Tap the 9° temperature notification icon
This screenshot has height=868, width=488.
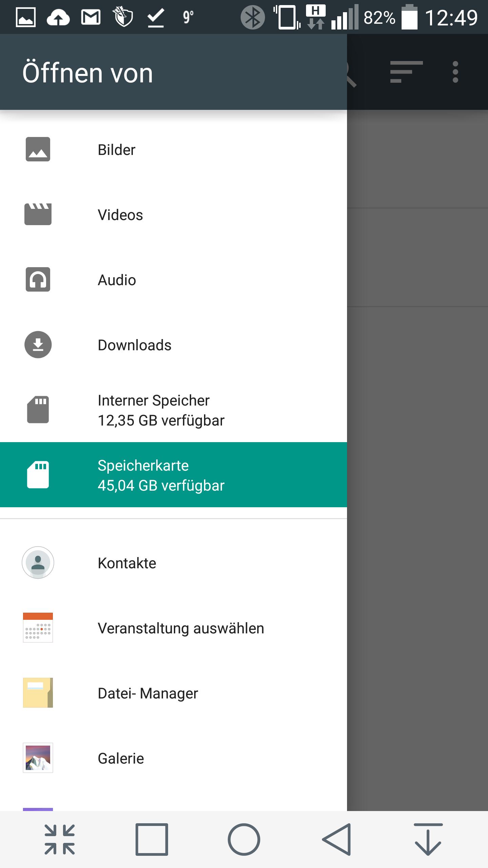point(188,17)
